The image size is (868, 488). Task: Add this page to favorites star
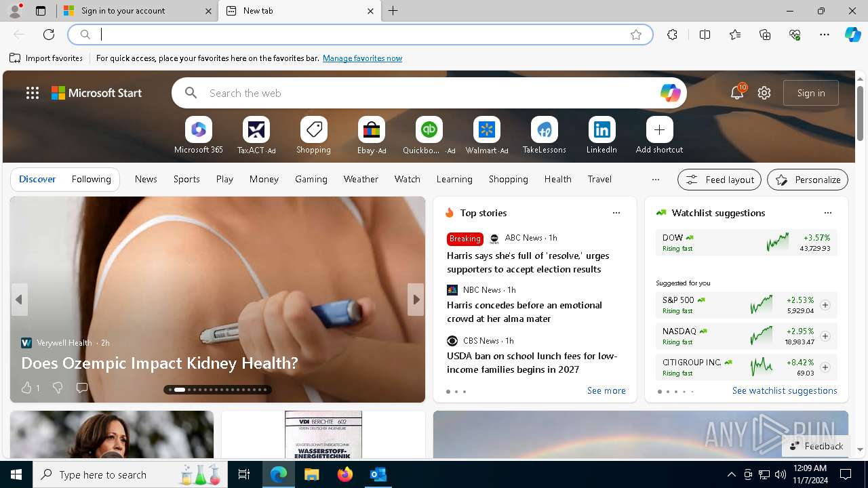point(636,35)
